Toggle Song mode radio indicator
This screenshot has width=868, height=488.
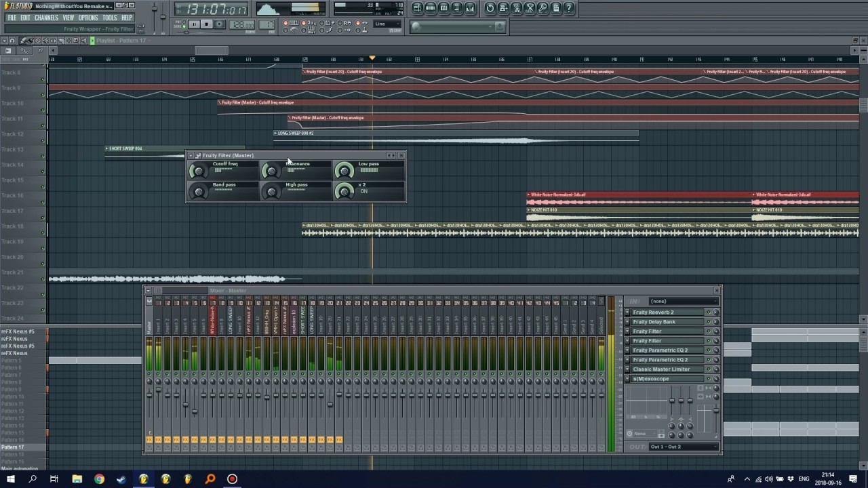(184, 26)
